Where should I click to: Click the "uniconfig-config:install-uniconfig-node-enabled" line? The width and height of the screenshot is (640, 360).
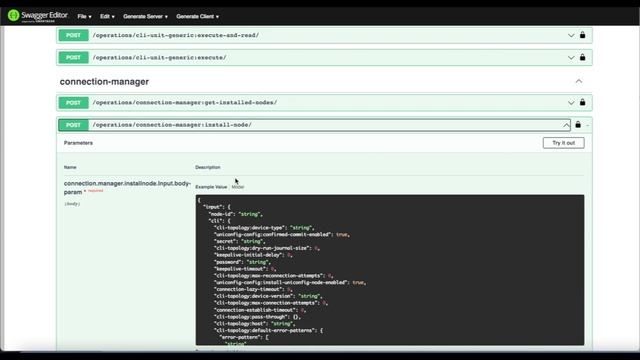click(x=290, y=282)
